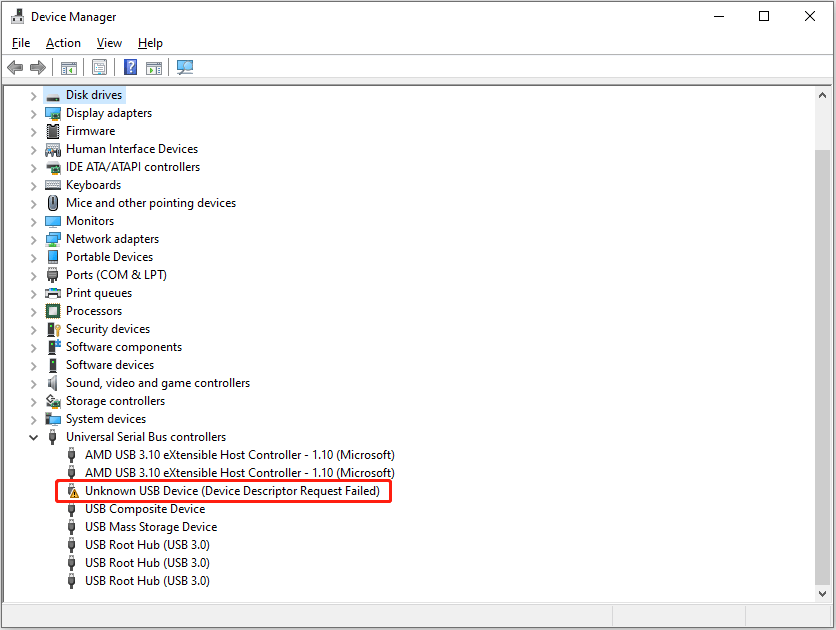Image resolution: width=836 pixels, height=630 pixels.
Task: Collapse the Universal Serial Bus controllers category
Action: click(x=33, y=436)
